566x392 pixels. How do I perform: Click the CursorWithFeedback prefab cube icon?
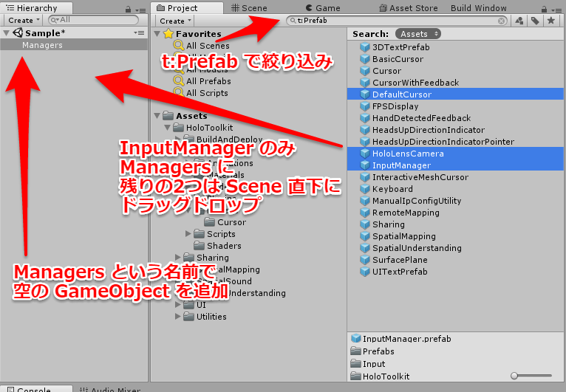click(365, 83)
